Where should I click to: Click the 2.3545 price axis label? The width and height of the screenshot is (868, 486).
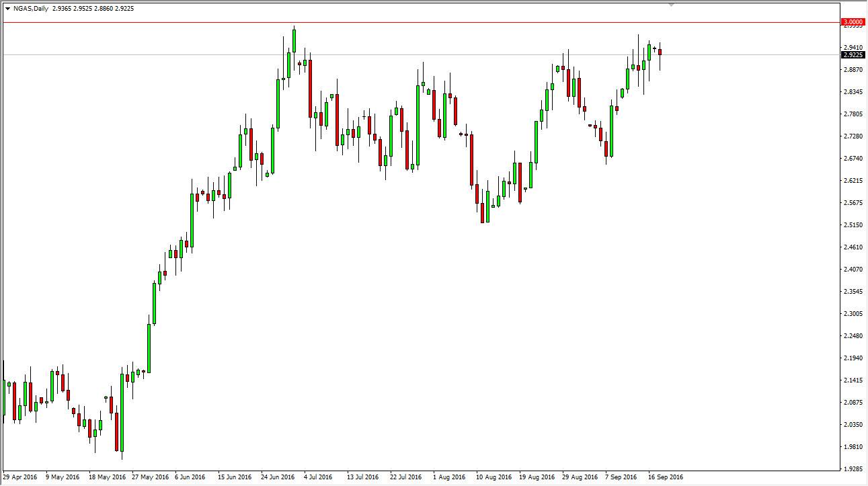[853, 291]
